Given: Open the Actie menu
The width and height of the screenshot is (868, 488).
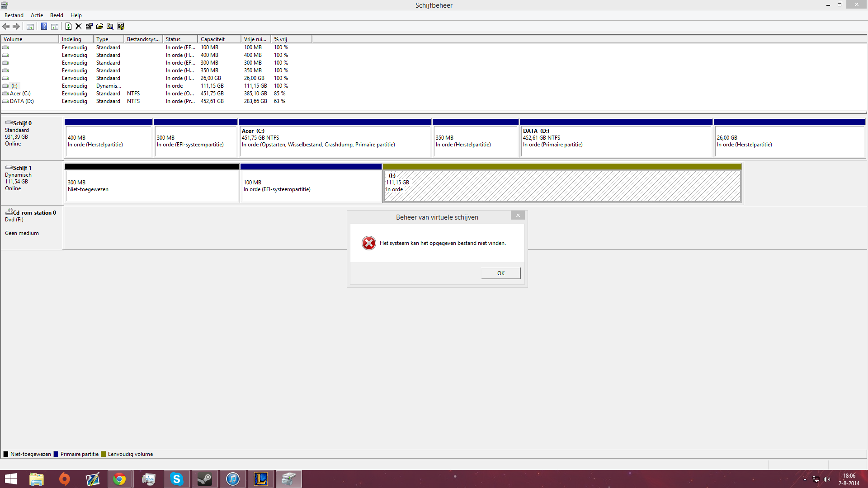Looking at the screenshot, I should click(37, 15).
